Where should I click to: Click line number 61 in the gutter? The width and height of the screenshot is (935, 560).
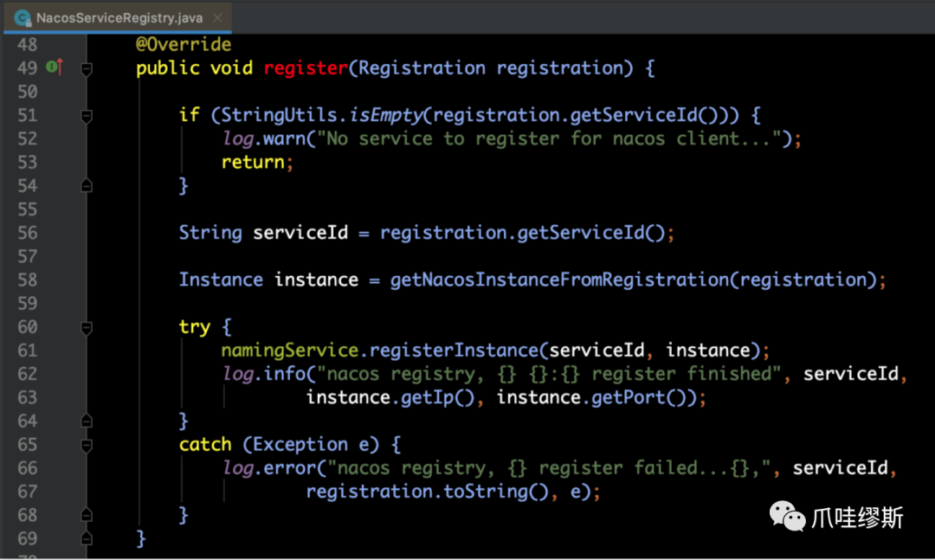(x=28, y=351)
